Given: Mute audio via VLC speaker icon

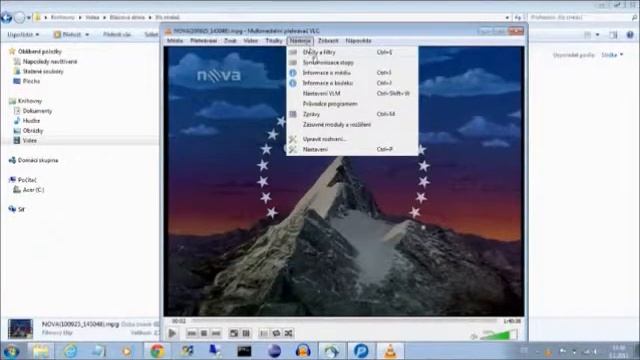Looking at the screenshot, I should 474,336.
